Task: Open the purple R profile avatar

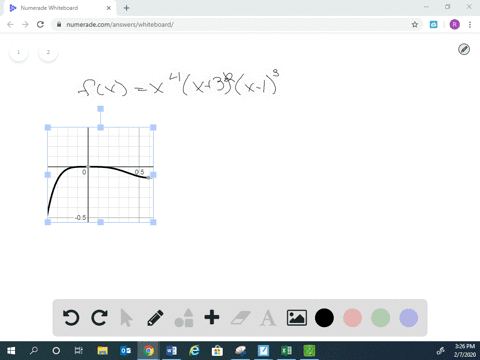Action: [455, 24]
